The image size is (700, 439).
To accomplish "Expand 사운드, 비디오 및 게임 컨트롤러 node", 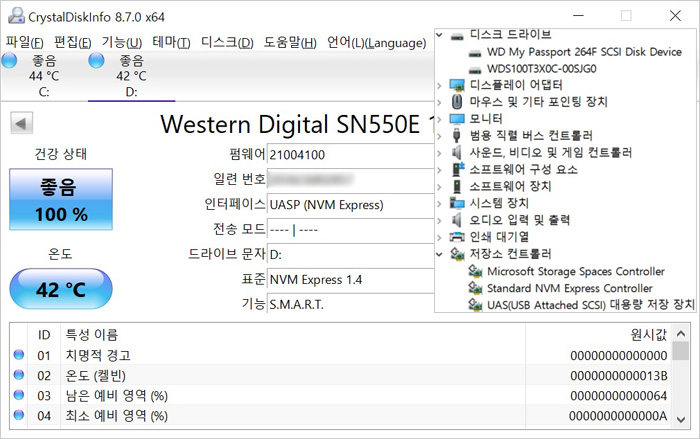I will pos(439,153).
